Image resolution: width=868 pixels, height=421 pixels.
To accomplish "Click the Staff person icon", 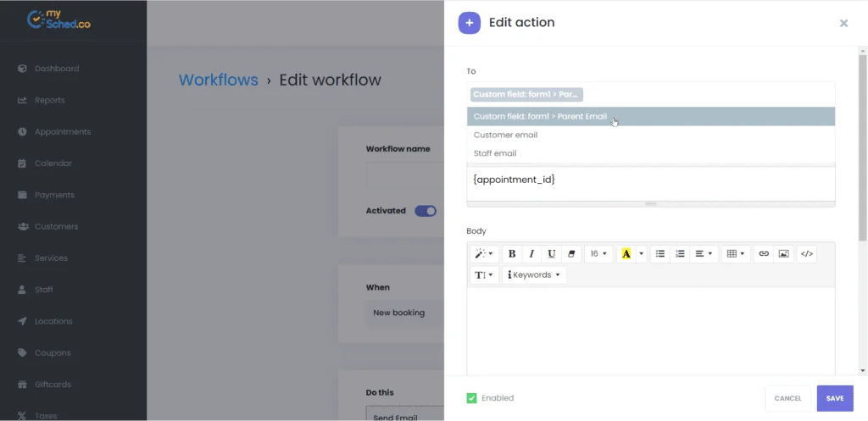I will click(22, 290).
